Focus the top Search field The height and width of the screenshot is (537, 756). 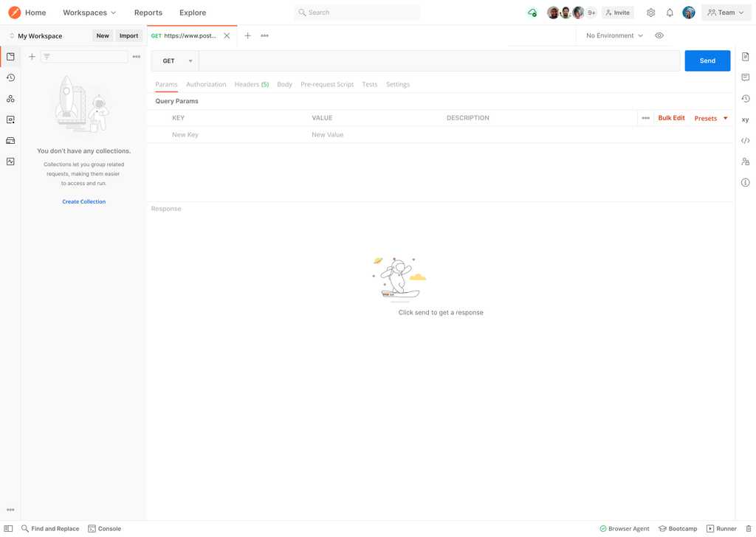(357, 13)
